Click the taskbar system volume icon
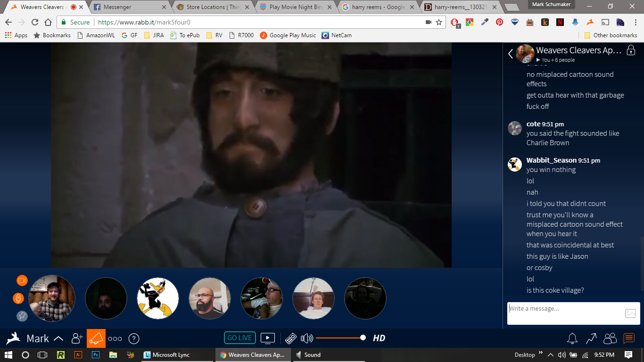Screen dimensions: 644x362 pyautogui.click(x=561, y=355)
